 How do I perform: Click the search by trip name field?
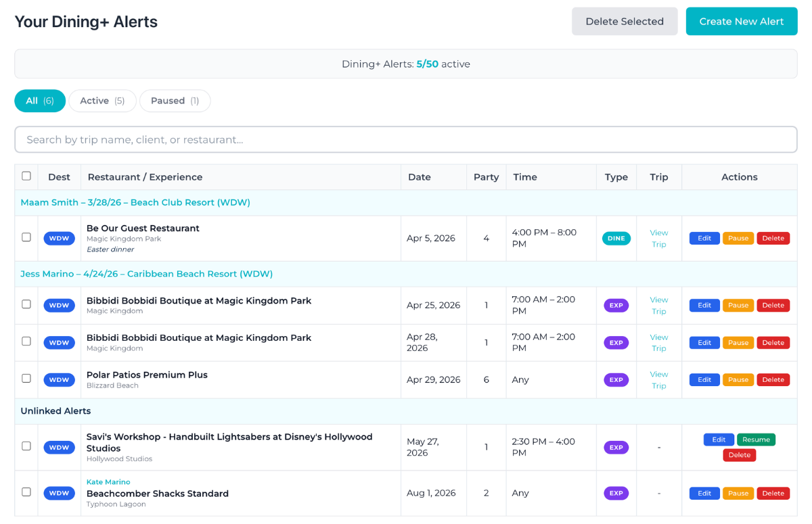coord(406,139)
